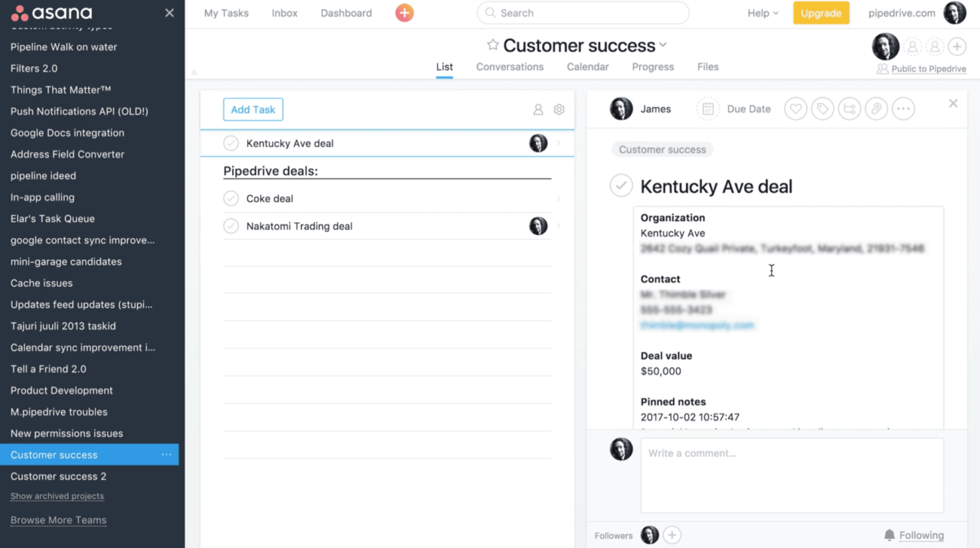Click the assignee filter person icon
The height and width of the screenshot is (548, 980).
click(x=538, y=109)
